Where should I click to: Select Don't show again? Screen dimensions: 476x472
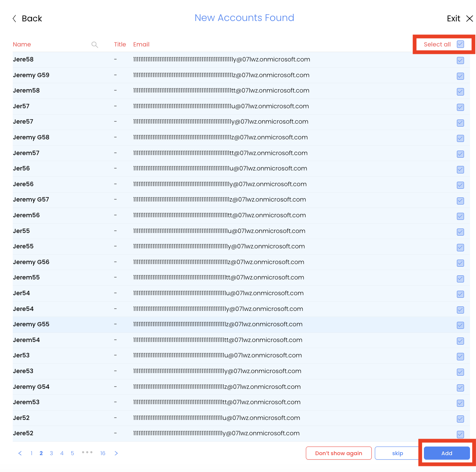pos(338,453)
